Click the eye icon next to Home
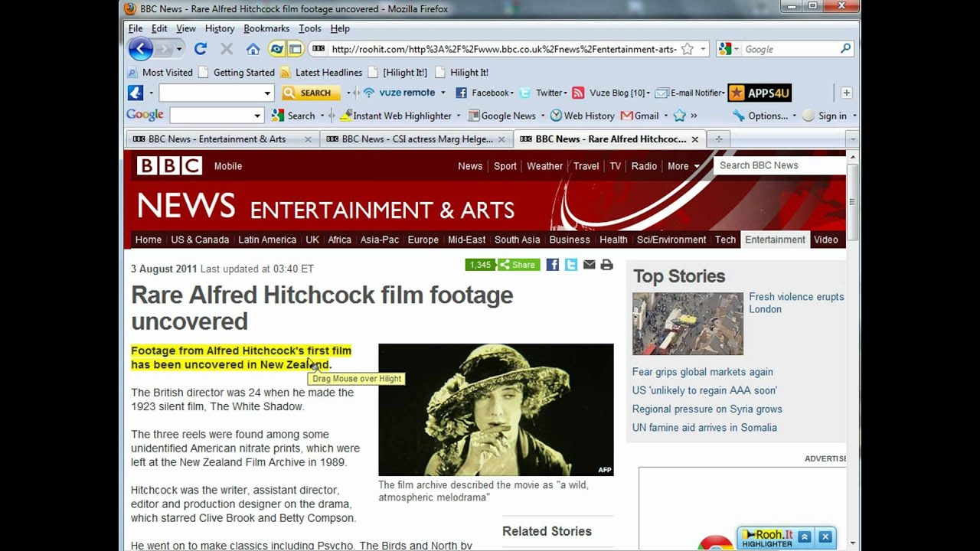980x551 pixels. pyautogui.click(x=277, y=49)
